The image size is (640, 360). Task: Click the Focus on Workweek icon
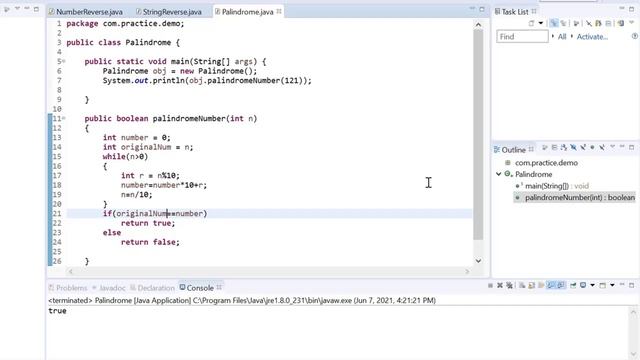click(576, 23)
